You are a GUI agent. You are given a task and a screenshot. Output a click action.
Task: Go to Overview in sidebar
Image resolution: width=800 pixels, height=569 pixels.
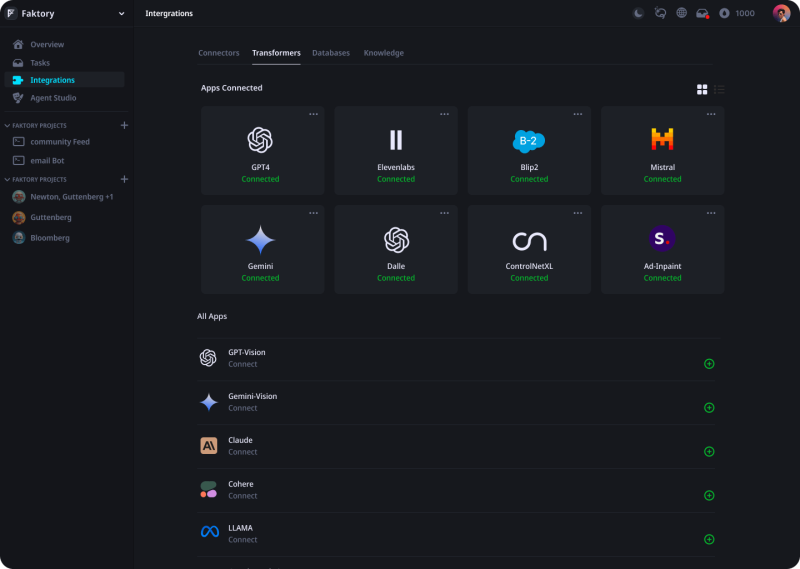point(64,44)
